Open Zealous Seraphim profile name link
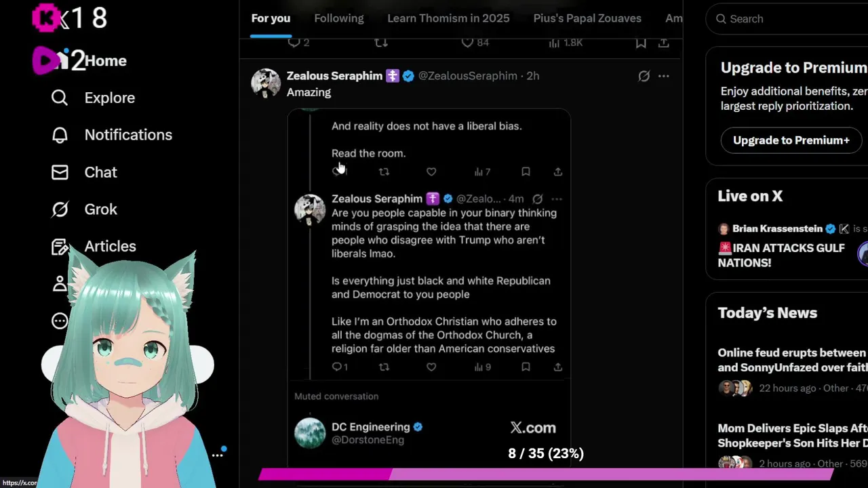The image size is (868, 488). [x=334, y=76]
